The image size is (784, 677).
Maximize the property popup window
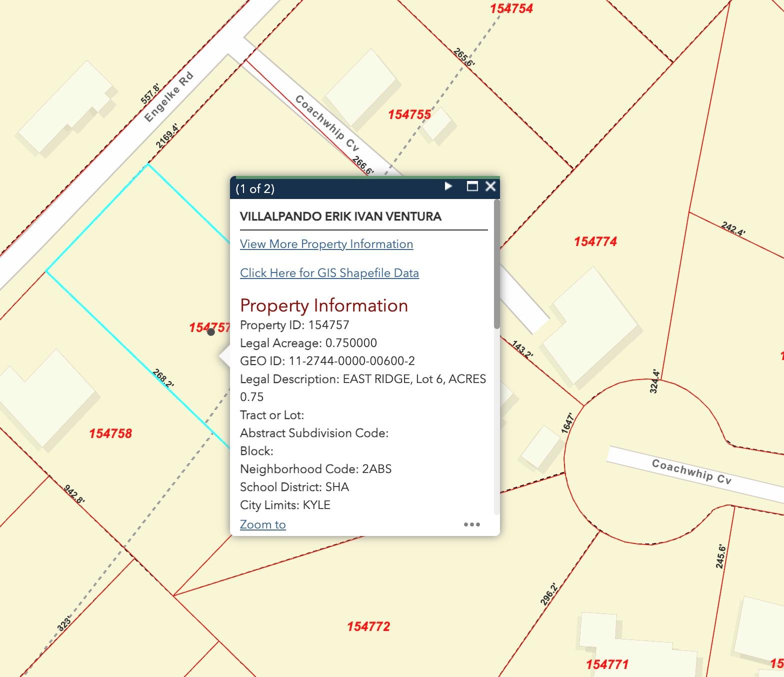coord(472,186)
